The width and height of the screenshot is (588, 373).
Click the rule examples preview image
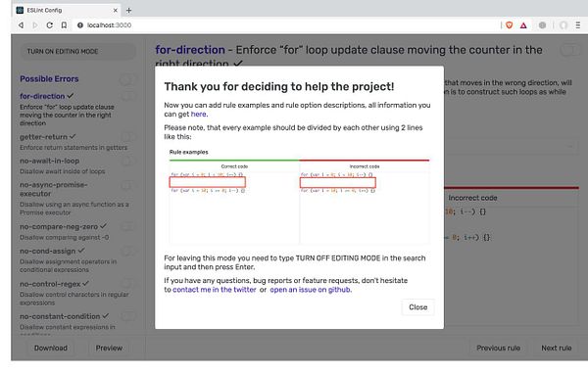(299, 196)
